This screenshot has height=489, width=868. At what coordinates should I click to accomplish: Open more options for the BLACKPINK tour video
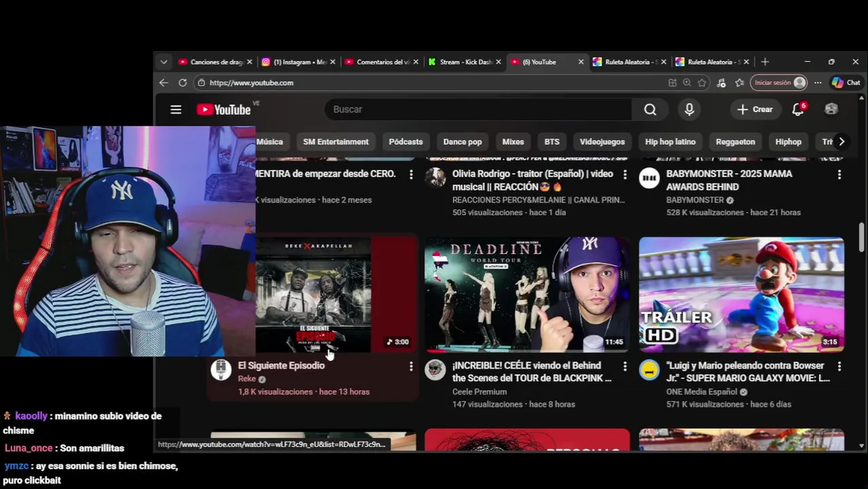626,366
